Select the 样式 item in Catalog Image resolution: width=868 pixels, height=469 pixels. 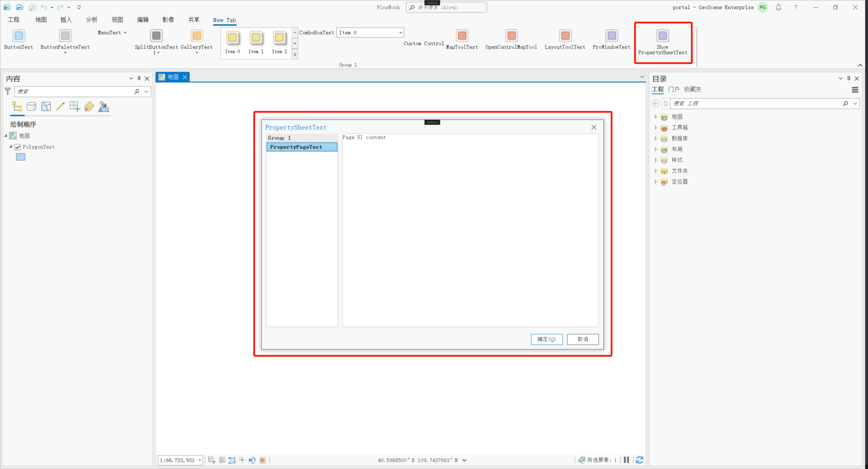point(677,160)
